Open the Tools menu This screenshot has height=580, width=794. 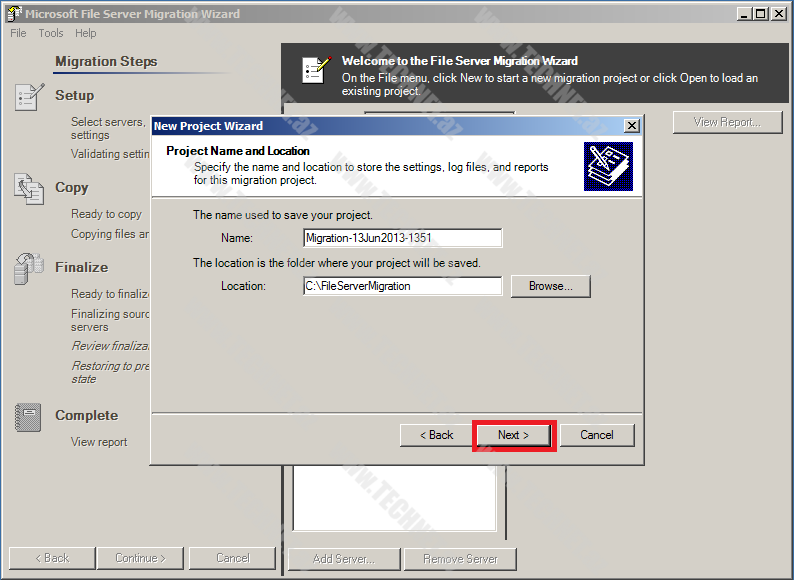51,33
